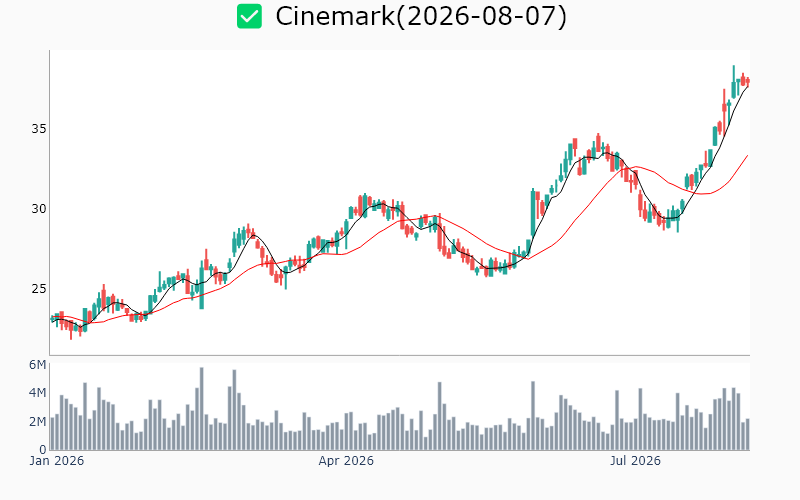
Task: Click the 6M volume axis label
Action: pos(37,365)
